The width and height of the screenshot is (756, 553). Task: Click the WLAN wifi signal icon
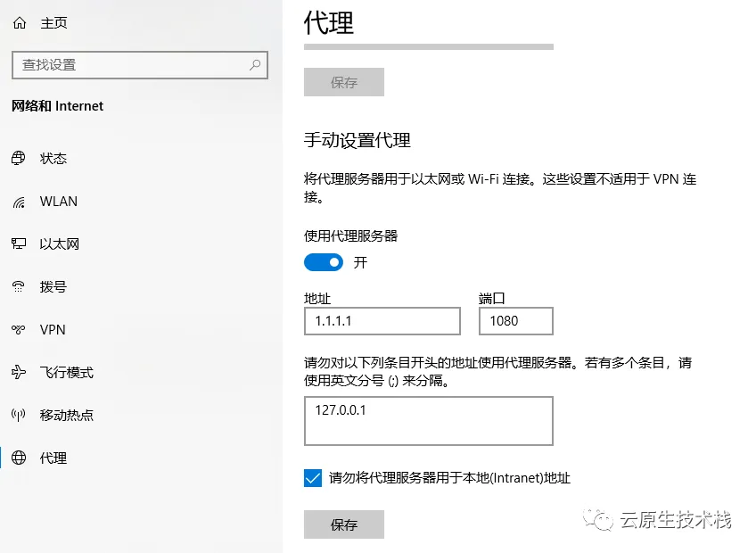click(19, 202)
